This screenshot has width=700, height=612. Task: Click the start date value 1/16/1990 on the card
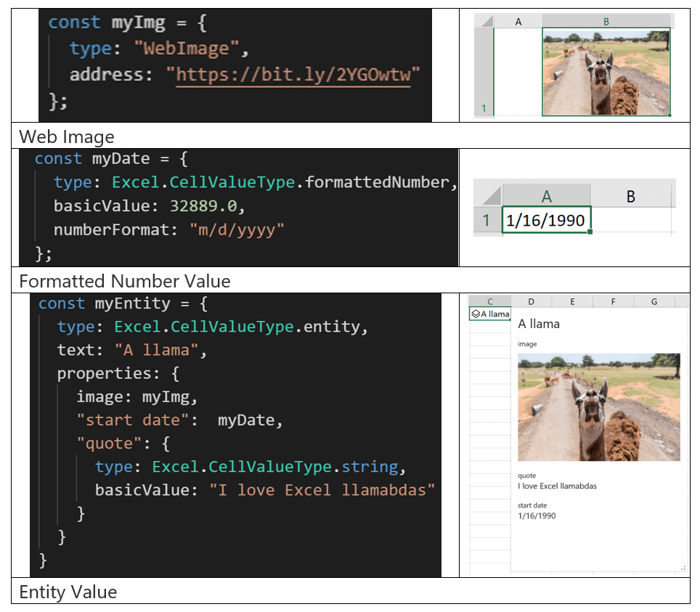pos(537,515)
